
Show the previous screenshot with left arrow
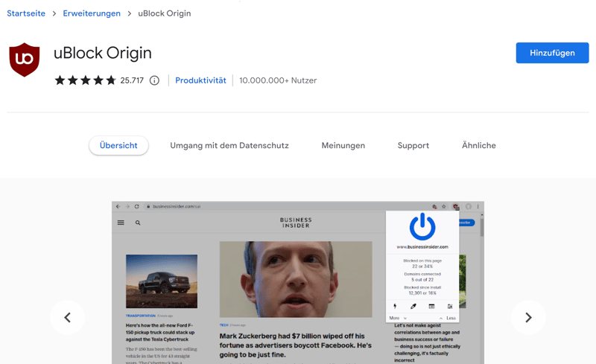[67, 318]
